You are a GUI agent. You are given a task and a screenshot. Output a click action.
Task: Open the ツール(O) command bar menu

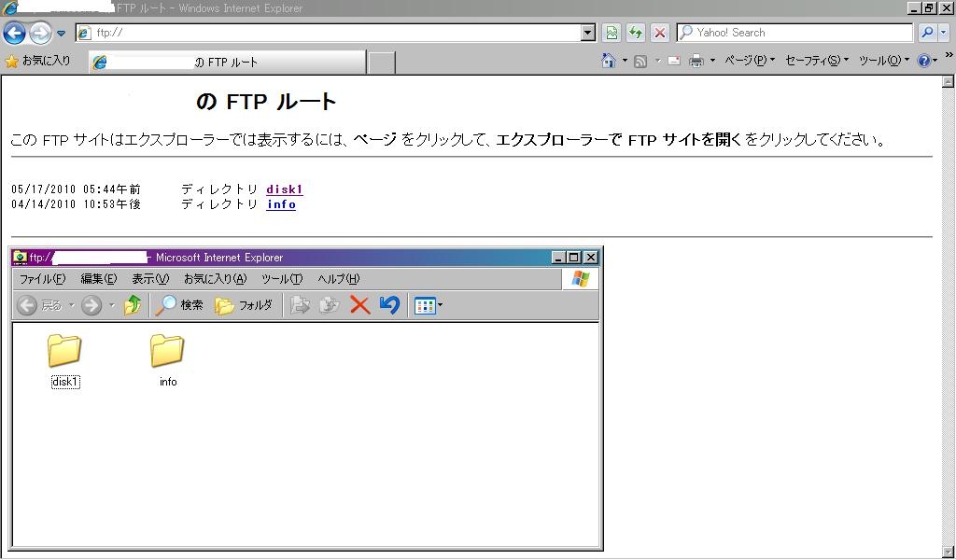(883, 61)
